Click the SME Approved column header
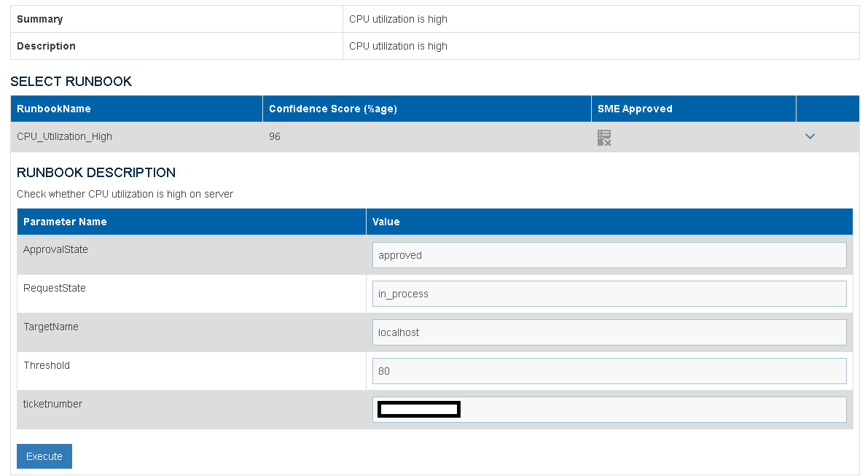 (635, 109)
